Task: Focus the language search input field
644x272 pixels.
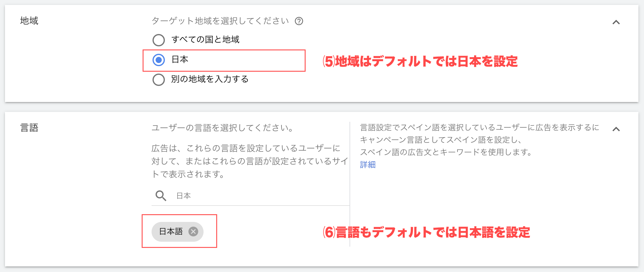Action: pos(260,196)
